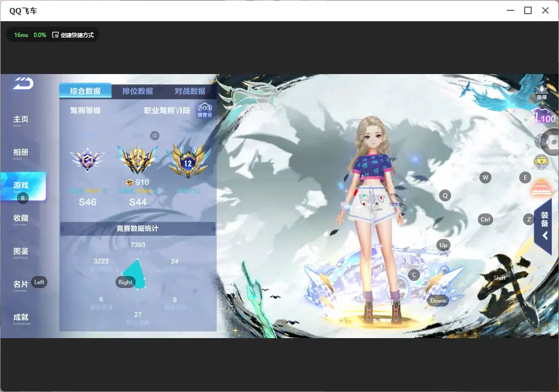
Task: Click the W key overlay button
Action: tap(485, 177)
